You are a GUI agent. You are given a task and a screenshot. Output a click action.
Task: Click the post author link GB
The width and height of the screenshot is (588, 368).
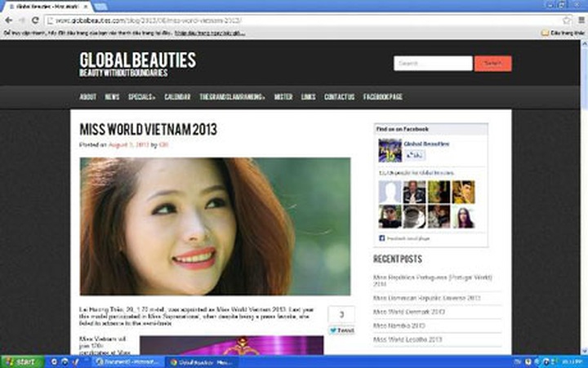(163, 144)
